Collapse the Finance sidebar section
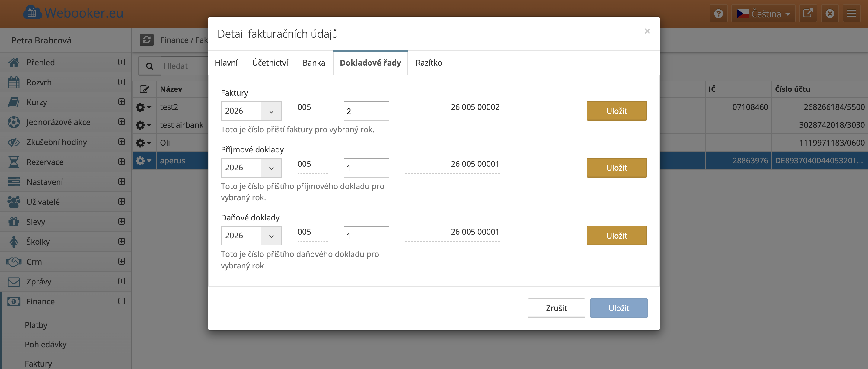This screenshot has width=868, height=369. (x=122, y=301)
